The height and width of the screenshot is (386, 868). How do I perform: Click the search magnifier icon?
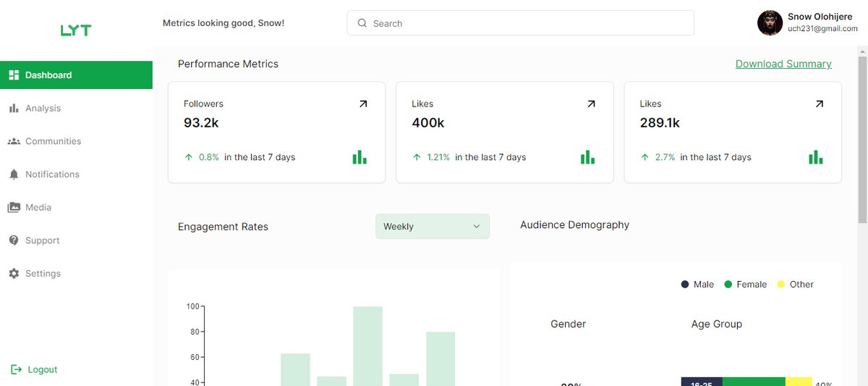[362, 23]
